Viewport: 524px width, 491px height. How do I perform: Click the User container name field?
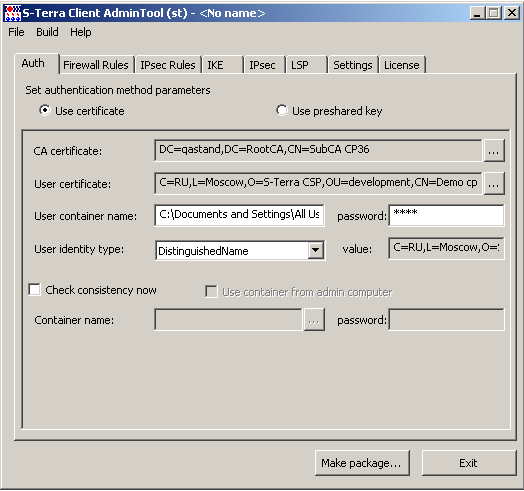[x=239, y=215]
